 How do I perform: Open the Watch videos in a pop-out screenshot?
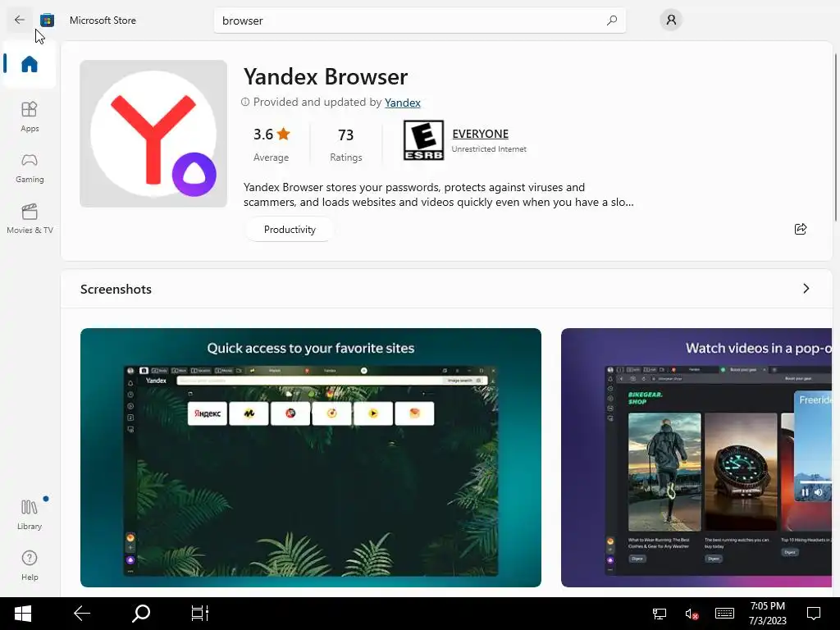click(696, 458)
